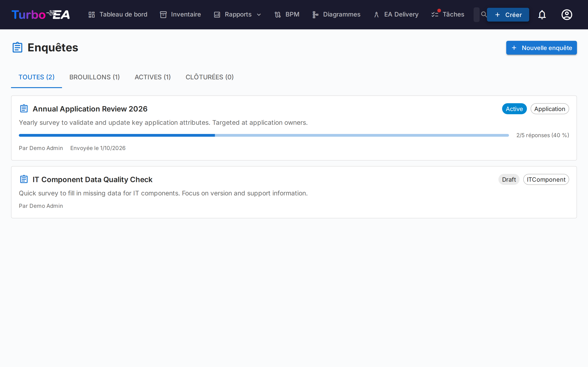Open the notifications bell
The width and height of the screenshot is (588, 367).
[542, 14]
